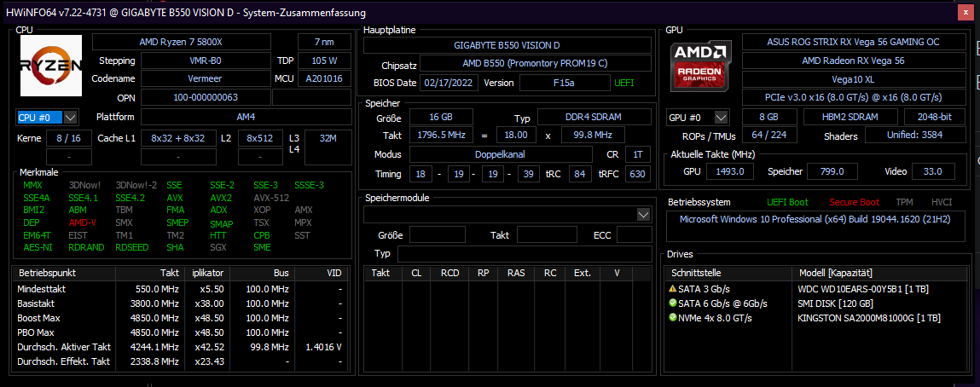Viewport: 980px width, 387px height.
Task: Click the VID column header
Action: pyautogui.click(x=322, y=274)
